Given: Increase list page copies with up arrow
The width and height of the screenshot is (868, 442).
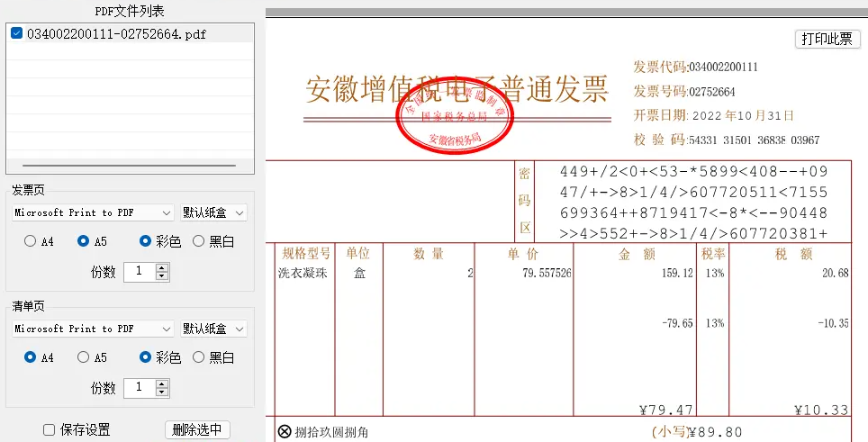Looking at the screenshot, I should point(162,383).
